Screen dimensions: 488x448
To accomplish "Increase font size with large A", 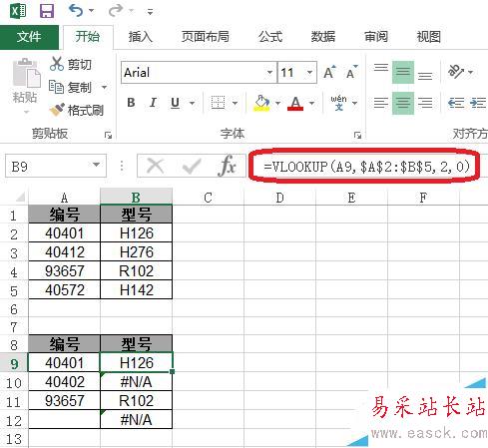I will (329, 72).
